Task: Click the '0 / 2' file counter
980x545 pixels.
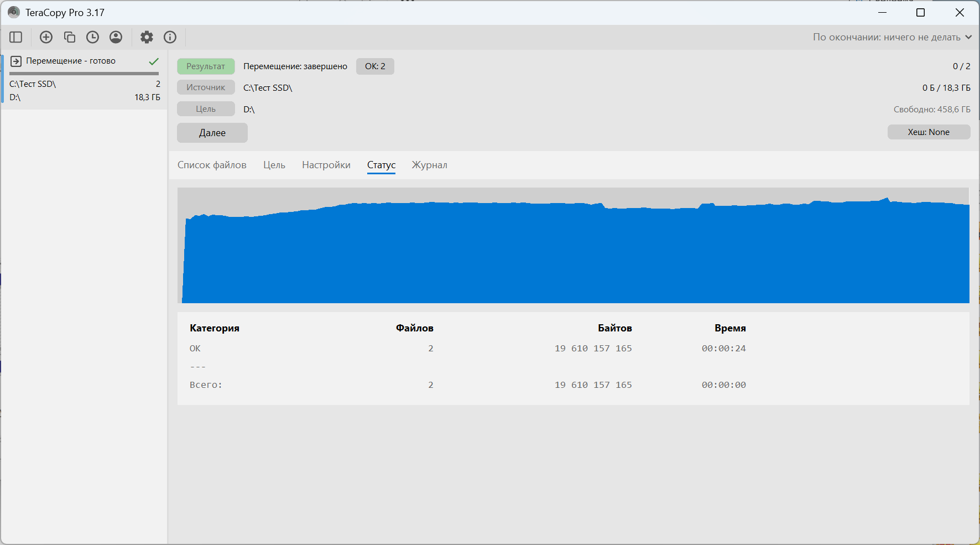Action: tap(961, 66)
